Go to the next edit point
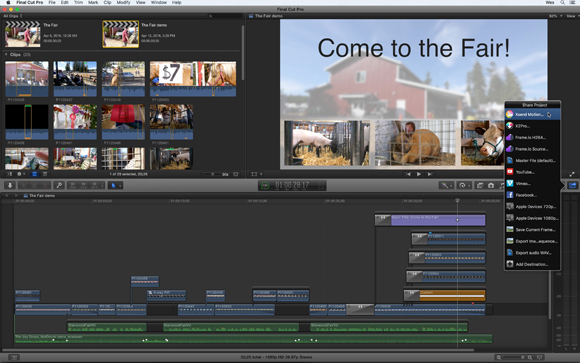Viewport: 580px width, 363px height. (429, 174)
